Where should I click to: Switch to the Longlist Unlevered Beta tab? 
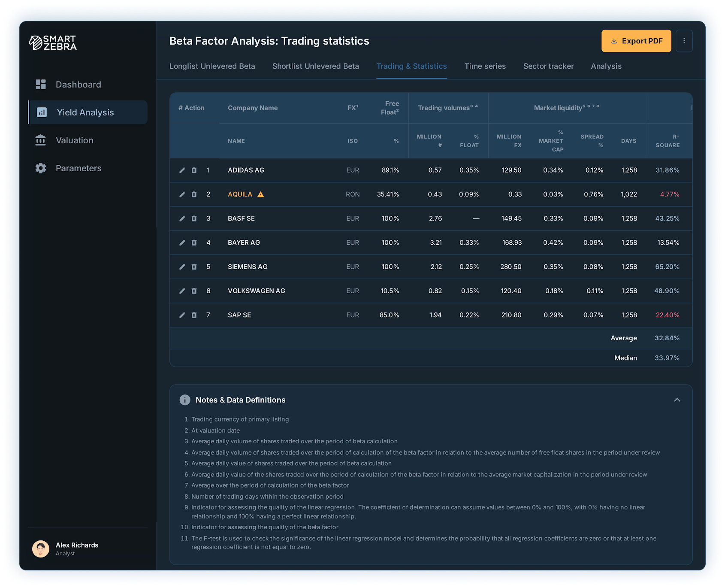[212, 67]
